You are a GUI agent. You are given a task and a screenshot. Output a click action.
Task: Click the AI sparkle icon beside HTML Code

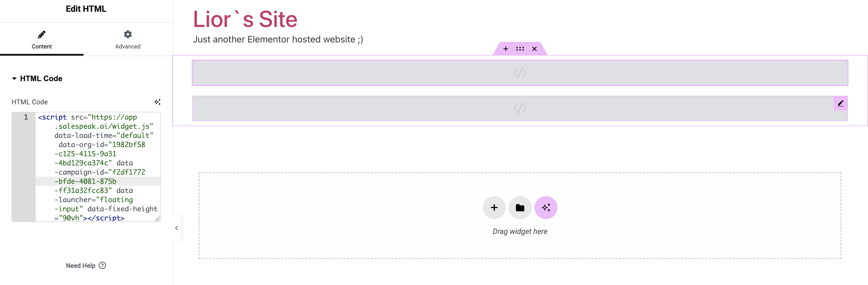pos(157,102)
